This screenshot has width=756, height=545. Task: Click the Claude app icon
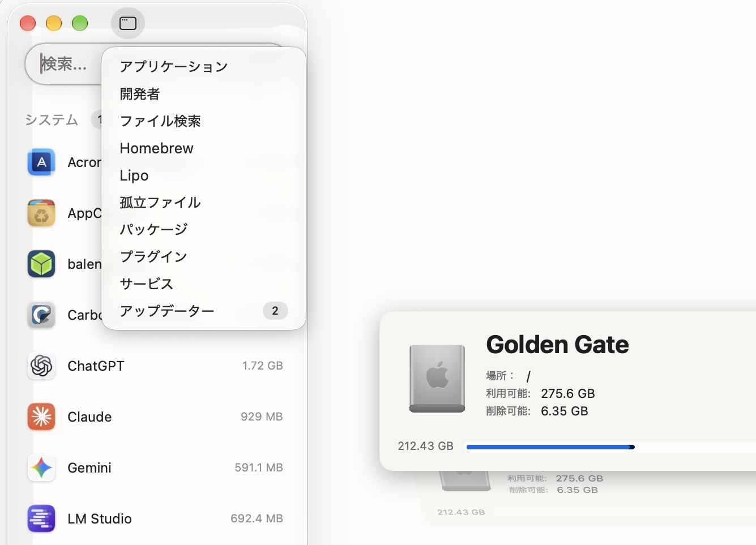tap(41, 417)
